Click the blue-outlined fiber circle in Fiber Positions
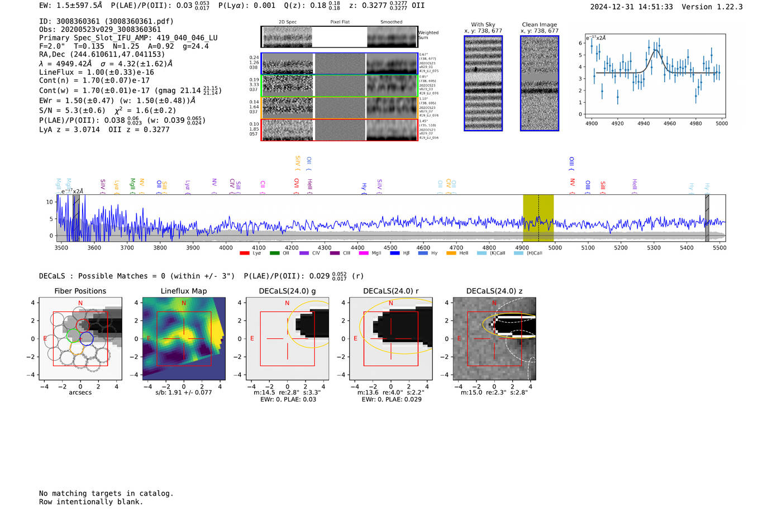 click(x=86, y=338)
